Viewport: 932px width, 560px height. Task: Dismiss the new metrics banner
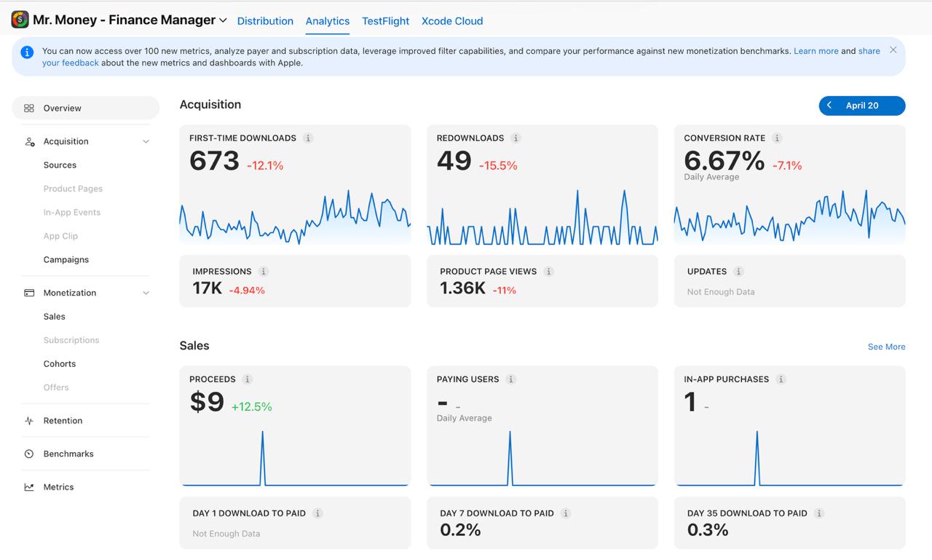pos(893,50)
